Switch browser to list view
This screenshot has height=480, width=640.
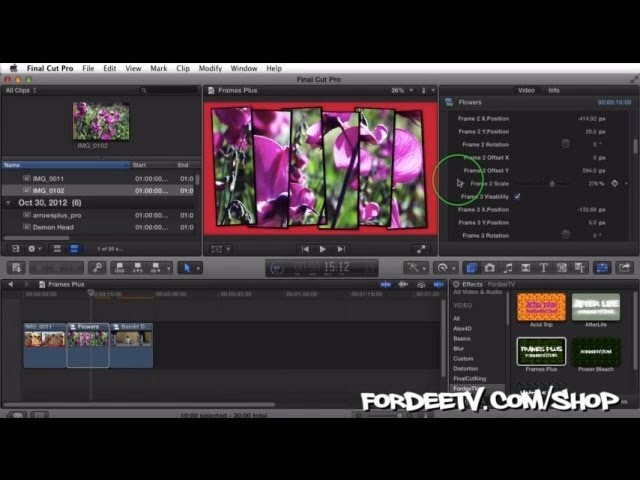coord(74,249)
